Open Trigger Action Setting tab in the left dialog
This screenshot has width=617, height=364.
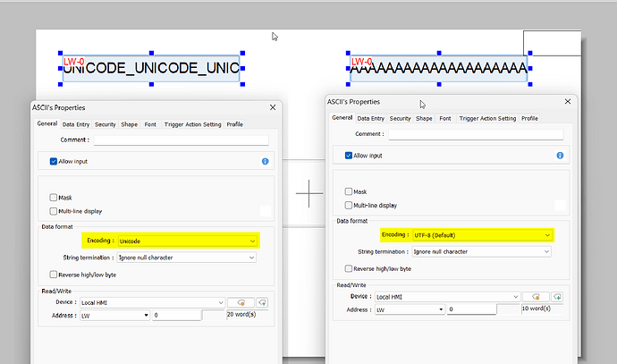(192, 124)
